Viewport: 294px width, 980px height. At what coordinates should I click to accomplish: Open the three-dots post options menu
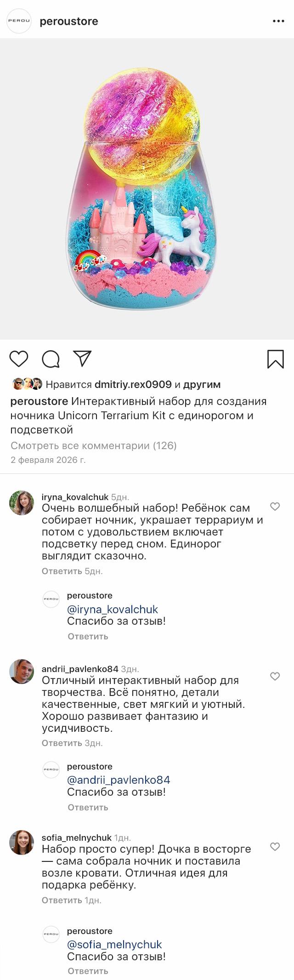click(278, 21)
